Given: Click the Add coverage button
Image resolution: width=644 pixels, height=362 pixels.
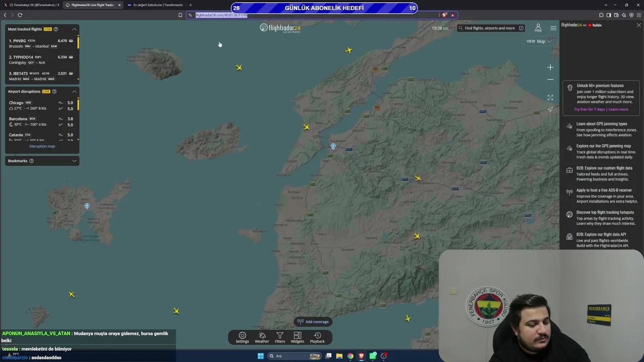Looking at the screenshot, I should (313, 322).
